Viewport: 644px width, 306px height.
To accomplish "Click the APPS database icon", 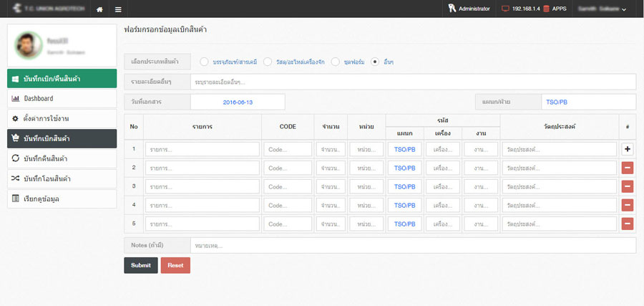I will [546, 9].
